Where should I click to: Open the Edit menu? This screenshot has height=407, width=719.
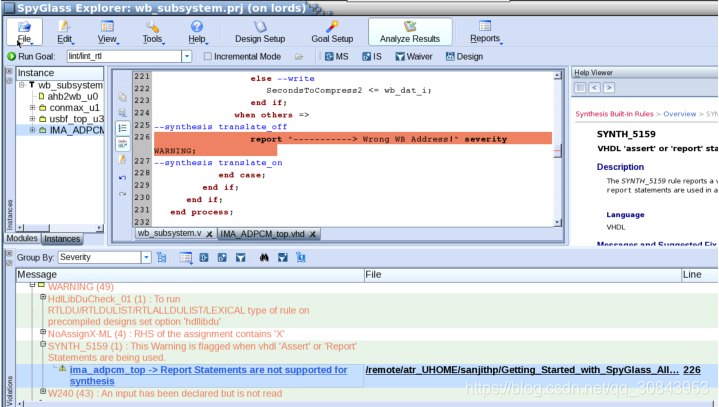tap(65, 32)
